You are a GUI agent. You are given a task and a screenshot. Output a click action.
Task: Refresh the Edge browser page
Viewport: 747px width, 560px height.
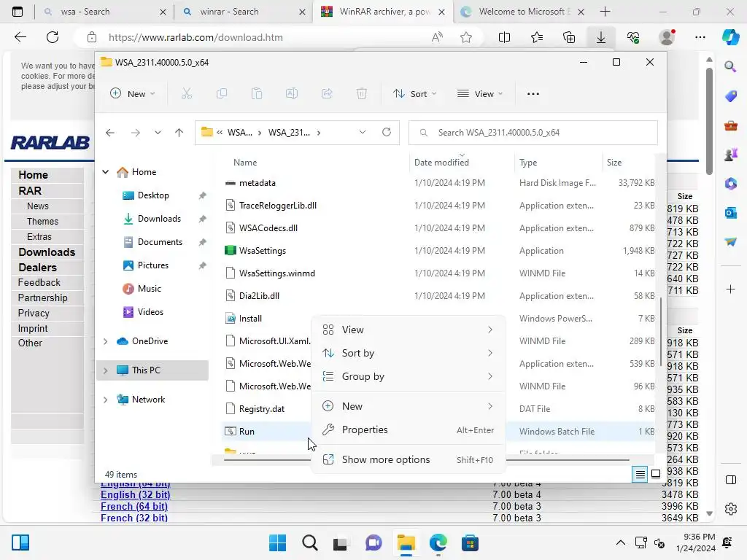(x=53, y=37)
